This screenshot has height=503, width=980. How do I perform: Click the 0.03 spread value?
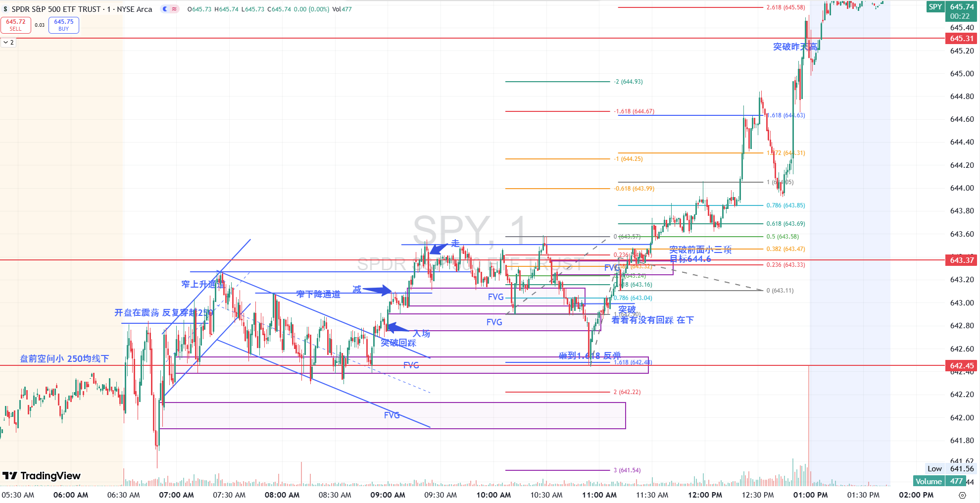pyautogui.click(x=40, y=25)
